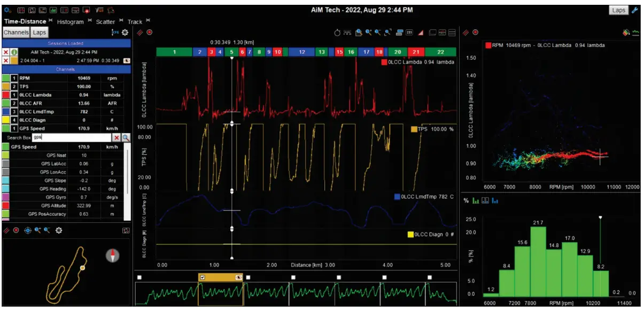
Task: Click the yellow position dot on the track map
Action: click(x=83, y=268)
